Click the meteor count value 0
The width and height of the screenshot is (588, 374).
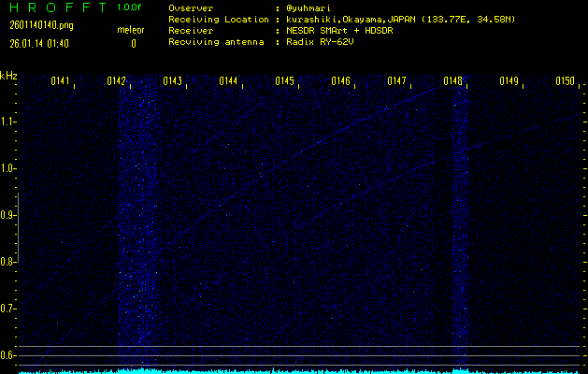click(x=134, y=44)
